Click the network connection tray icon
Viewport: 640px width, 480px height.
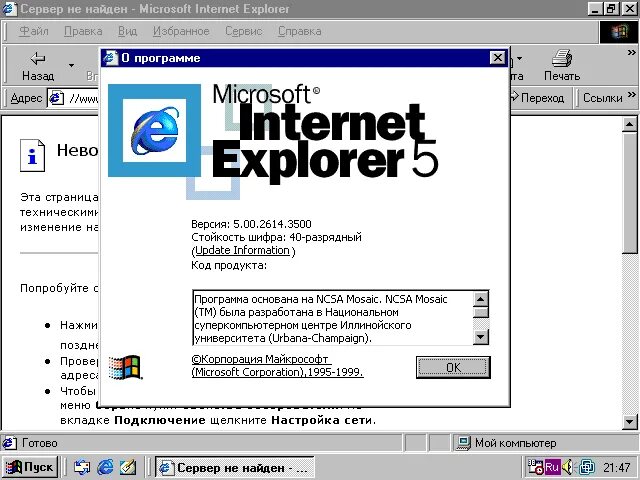587,467
